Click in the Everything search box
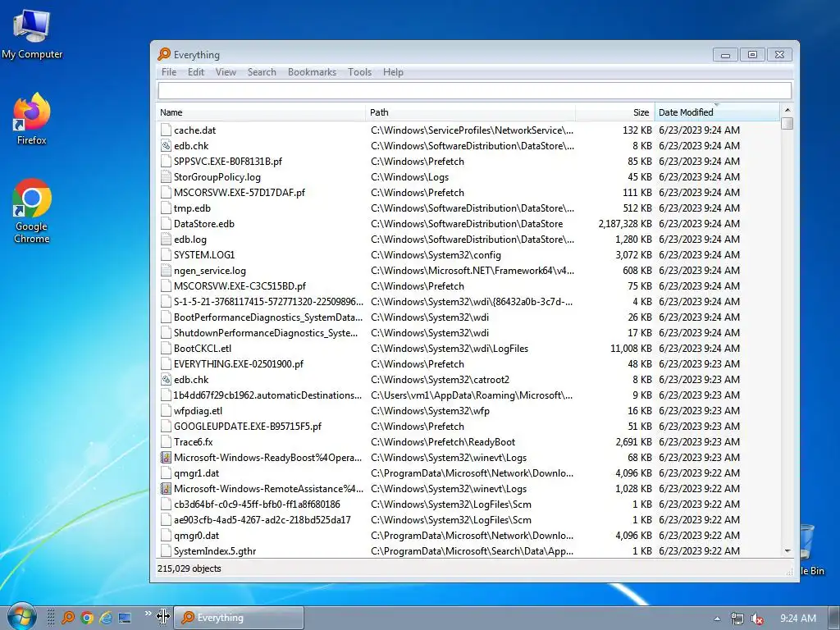 click(x=475, y=90)
